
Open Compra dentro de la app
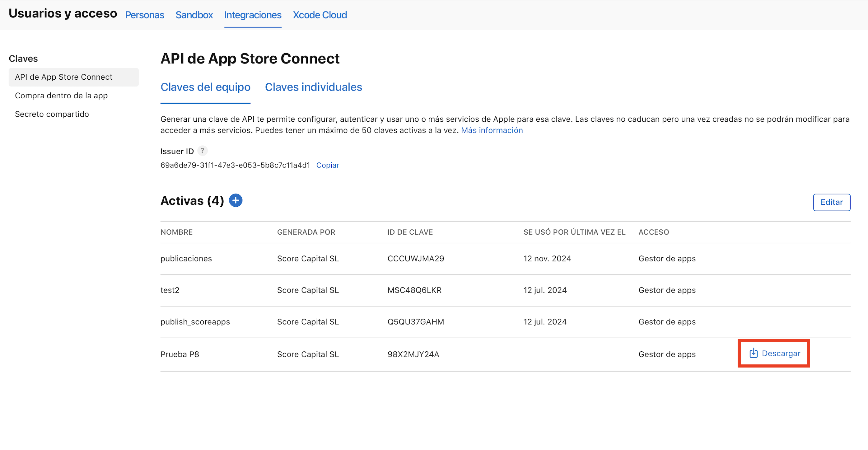[x=61, y=96]
